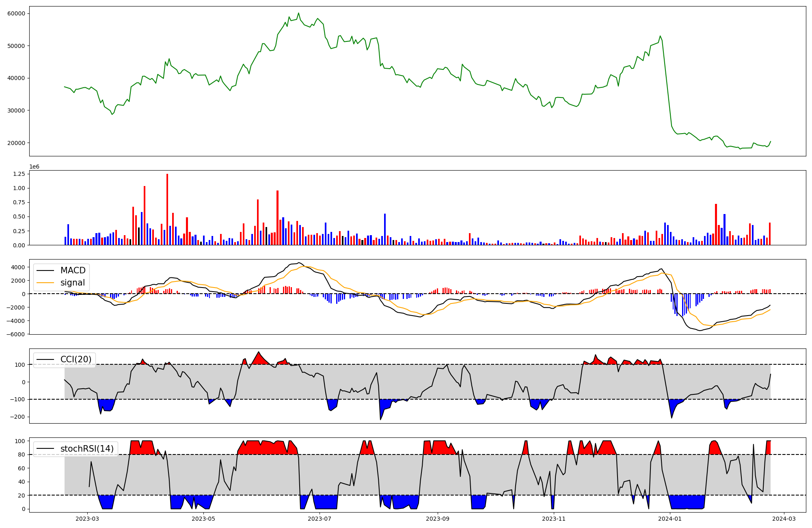This screenshot has width=812, height=528.
Task: Click the tallest red volume bar
Action: pyautogui.click(x=167, y=209)
